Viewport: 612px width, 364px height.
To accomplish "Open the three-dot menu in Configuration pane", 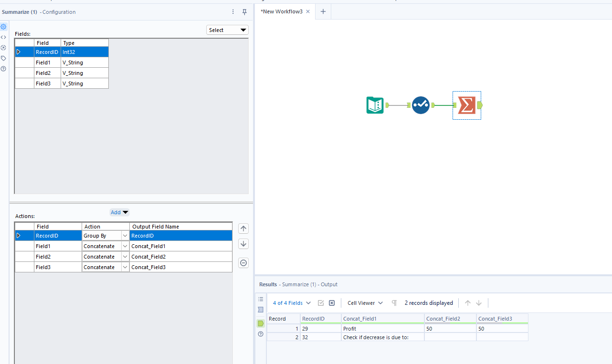I will (232, 11).
